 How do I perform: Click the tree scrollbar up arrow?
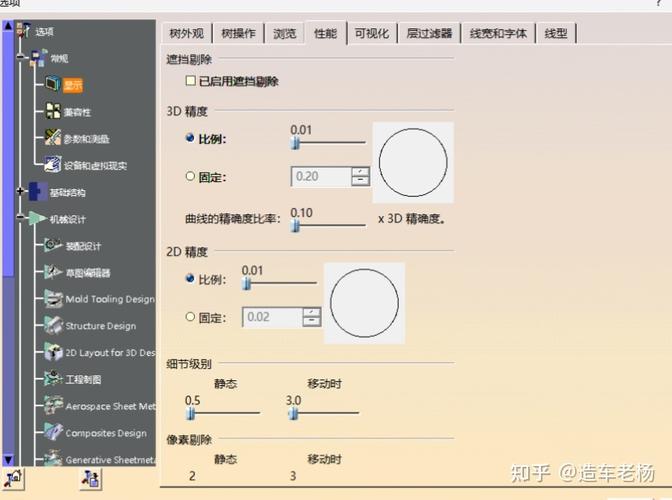coord(8,25)
